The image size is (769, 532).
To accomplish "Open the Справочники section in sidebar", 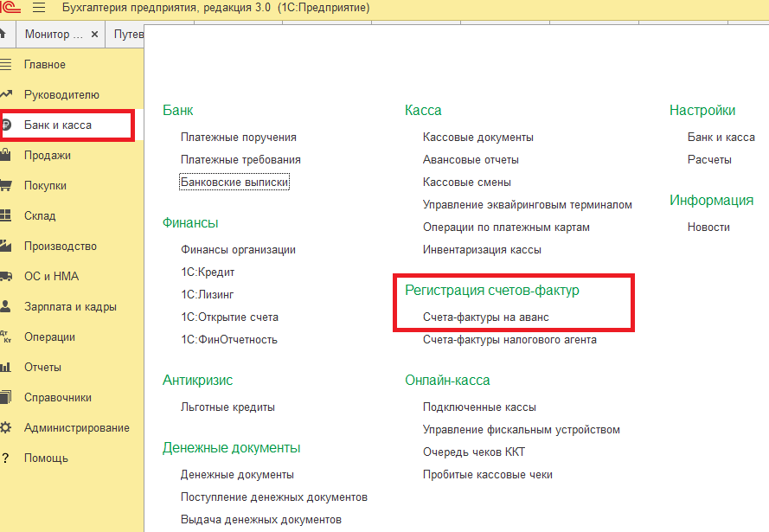I will click(57, 398).
